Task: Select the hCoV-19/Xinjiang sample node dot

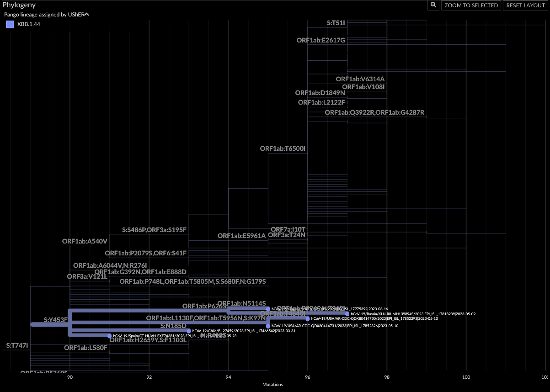Action: pos(267,309)
